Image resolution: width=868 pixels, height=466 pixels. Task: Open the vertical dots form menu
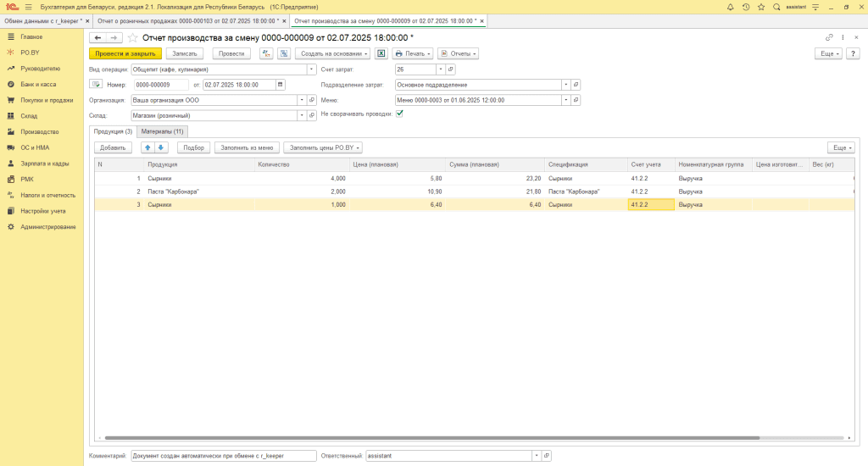coord(843,37)
